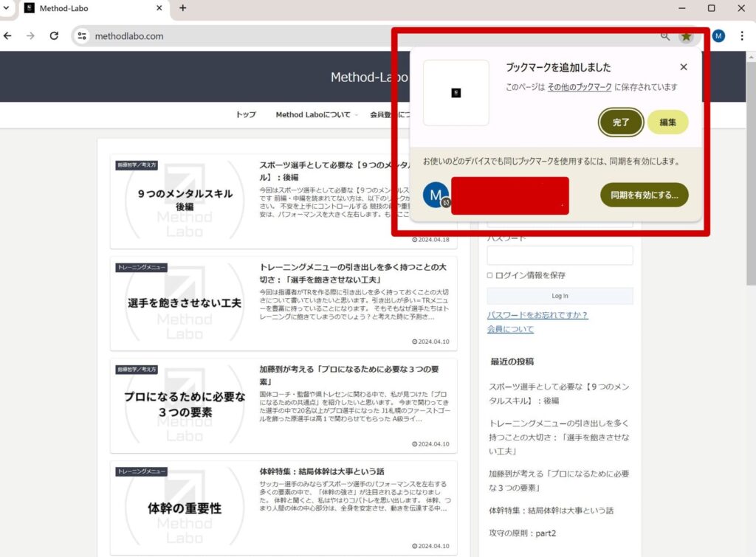
Task: Open thumbnail for 9つのメンタルスキル後編 article
Action: point(184,200)
